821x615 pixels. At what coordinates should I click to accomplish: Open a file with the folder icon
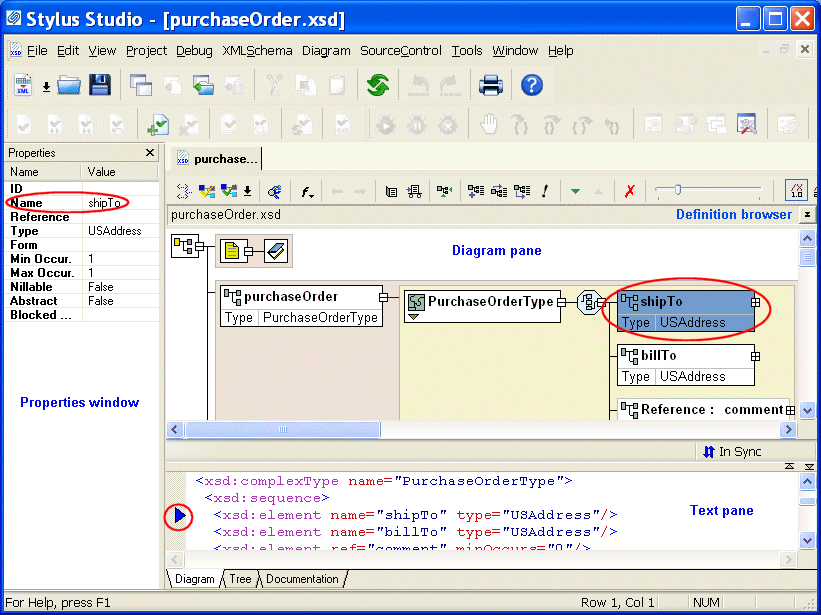click(x=69, y=86)
